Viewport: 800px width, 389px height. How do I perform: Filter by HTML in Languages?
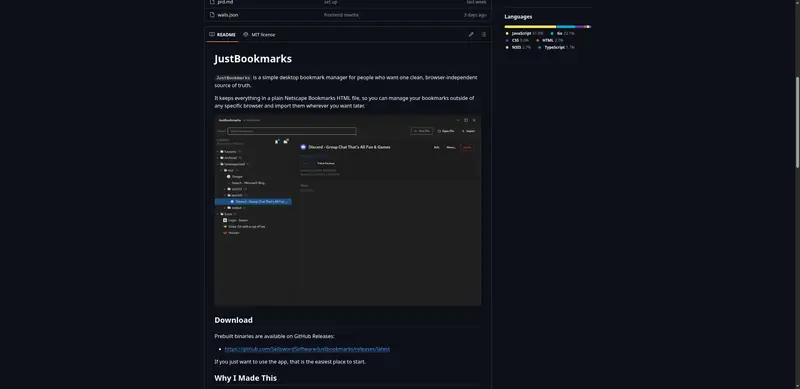(549, 40)
